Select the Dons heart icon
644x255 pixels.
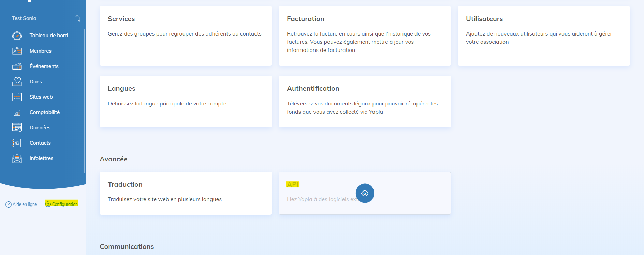pyautogui.click(x=17, y=82)
